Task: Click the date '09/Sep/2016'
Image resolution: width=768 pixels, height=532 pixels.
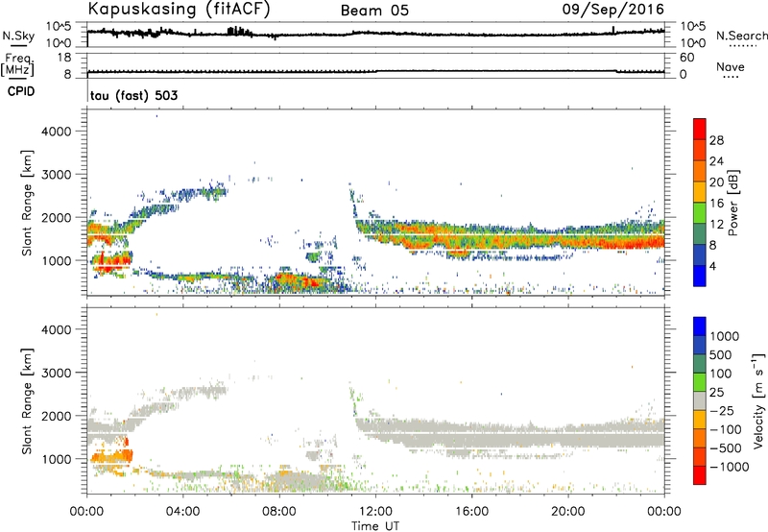Action: pyautogui.click(x=613, y=9)
